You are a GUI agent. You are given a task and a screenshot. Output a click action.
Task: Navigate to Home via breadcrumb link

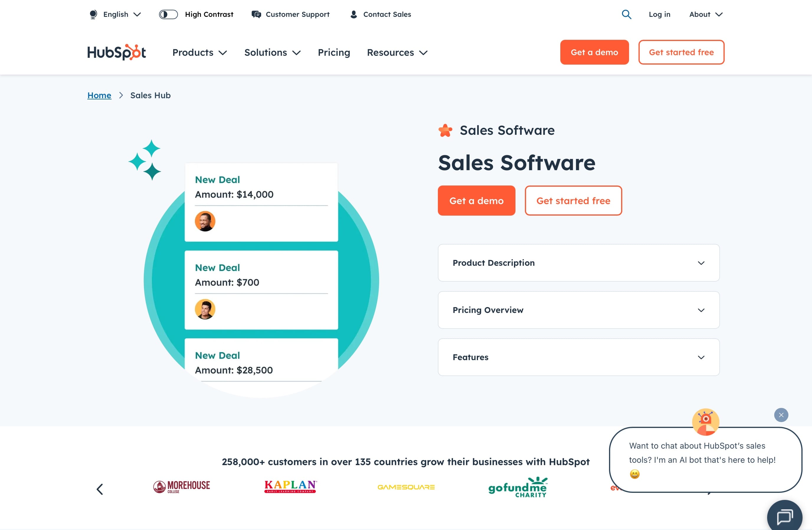pos(99,95)
